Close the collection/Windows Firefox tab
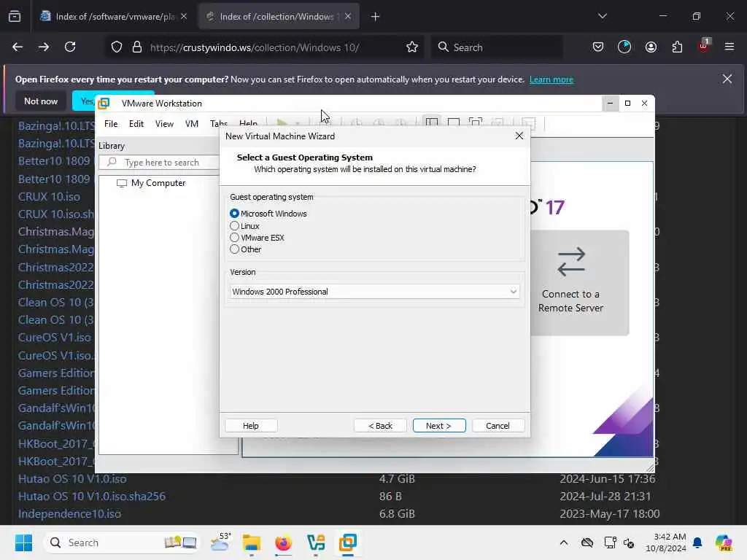 pos(348,17)
